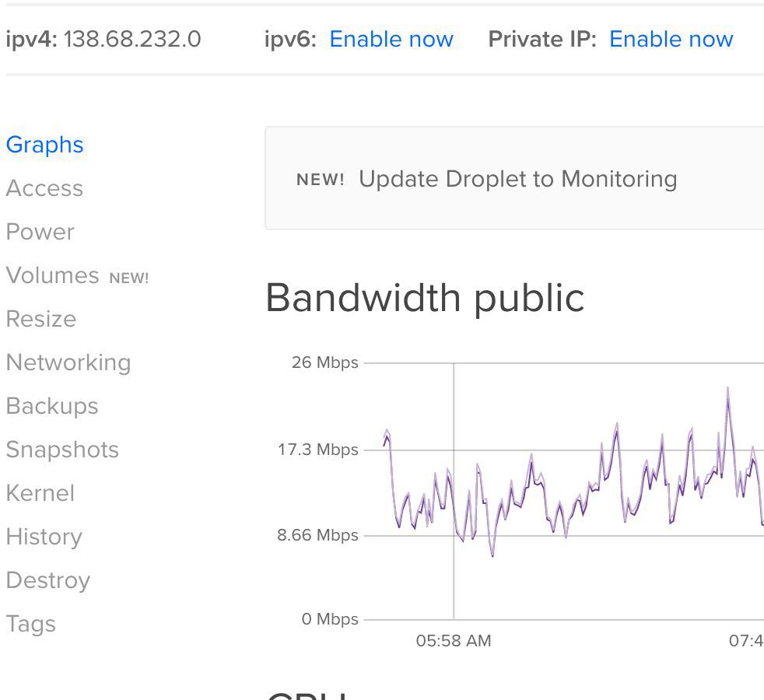Select Tags in the sidebar
Image resolution: width=764 pixels, height=700 pixels.
click(x=31, y=625)
